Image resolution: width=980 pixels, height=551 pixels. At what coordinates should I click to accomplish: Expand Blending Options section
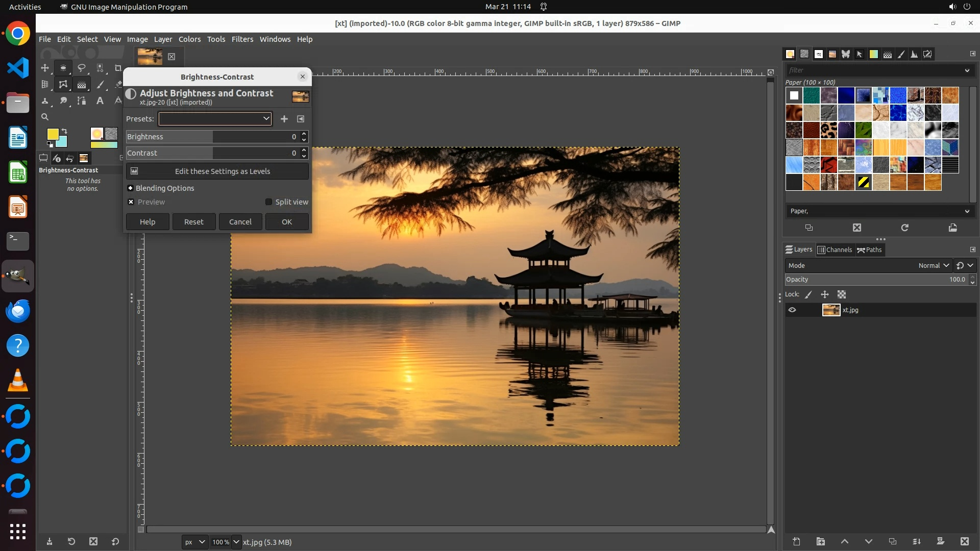[x=131, y=188]
